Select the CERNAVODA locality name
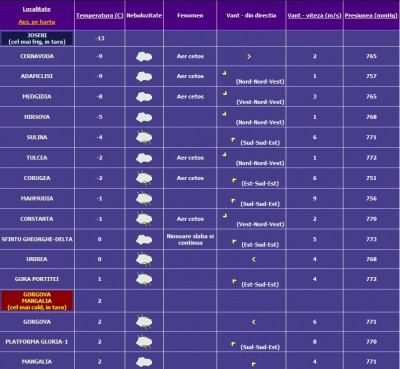Screen dimensions: 400x369 (x=37, y=56)
